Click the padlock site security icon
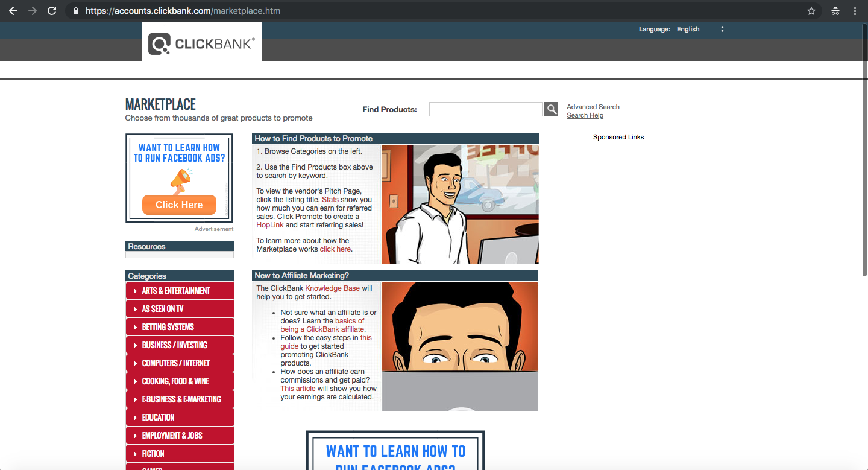Screen dimensions: 868x470 coord(75,11)
